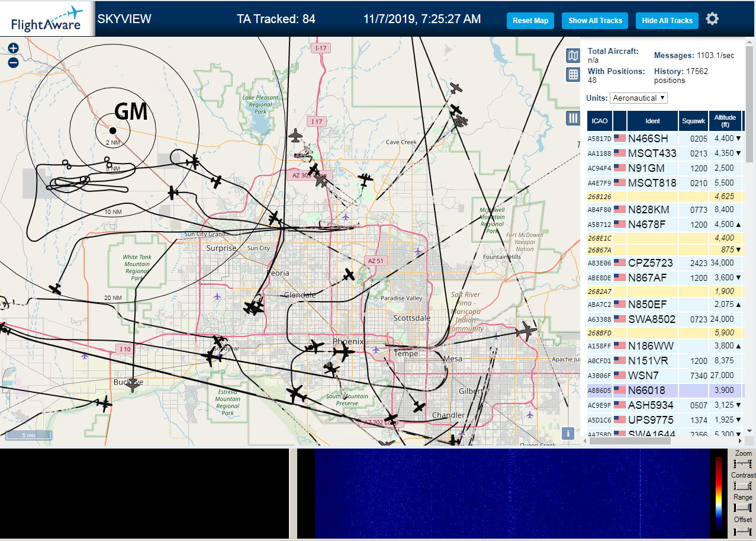Select the ASH5934 aircraft row
Screen dimensions: 756x541
(x=665, y=405)
